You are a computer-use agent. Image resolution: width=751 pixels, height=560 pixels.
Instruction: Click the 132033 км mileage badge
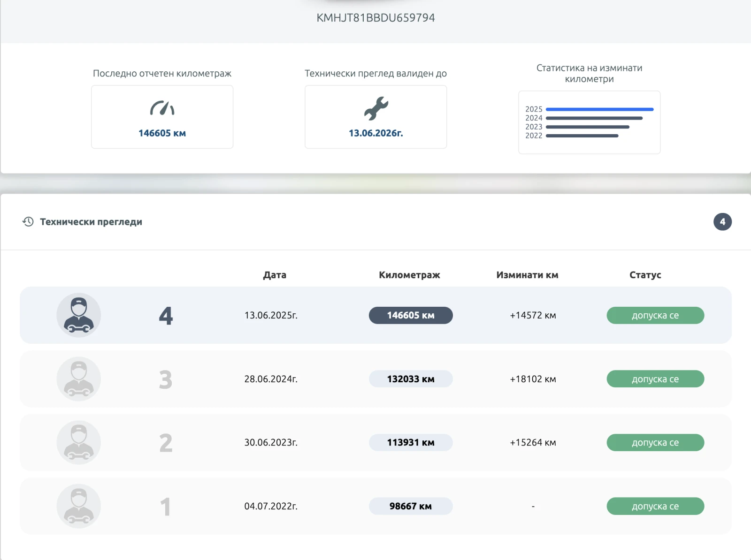tap(411, 379)
